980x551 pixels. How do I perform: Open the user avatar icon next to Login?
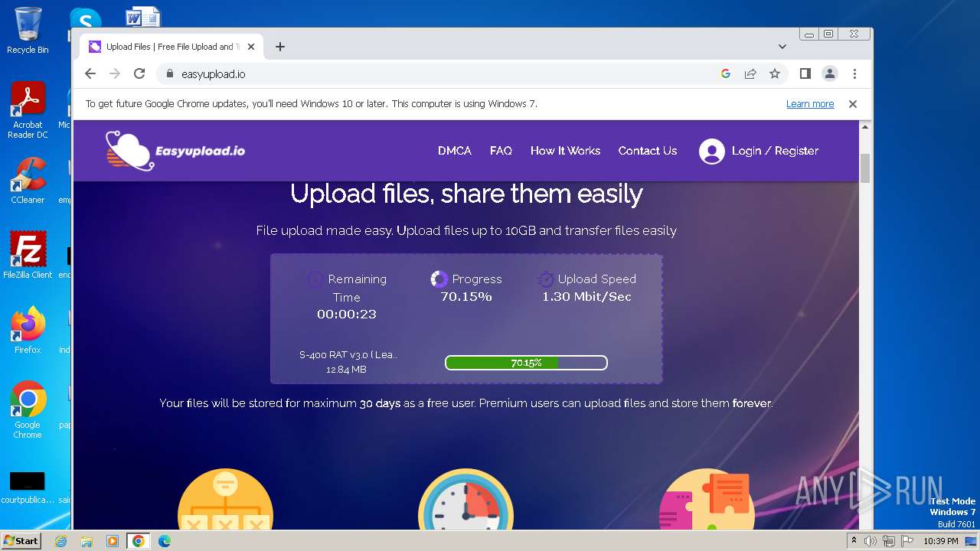[x=711, y=152]
